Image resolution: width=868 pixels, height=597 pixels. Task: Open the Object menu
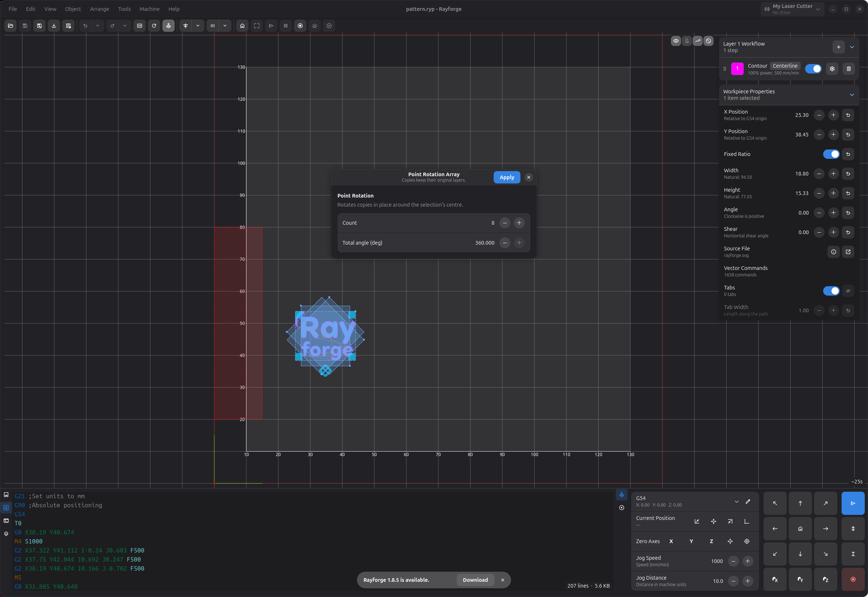tap(73, 9)
